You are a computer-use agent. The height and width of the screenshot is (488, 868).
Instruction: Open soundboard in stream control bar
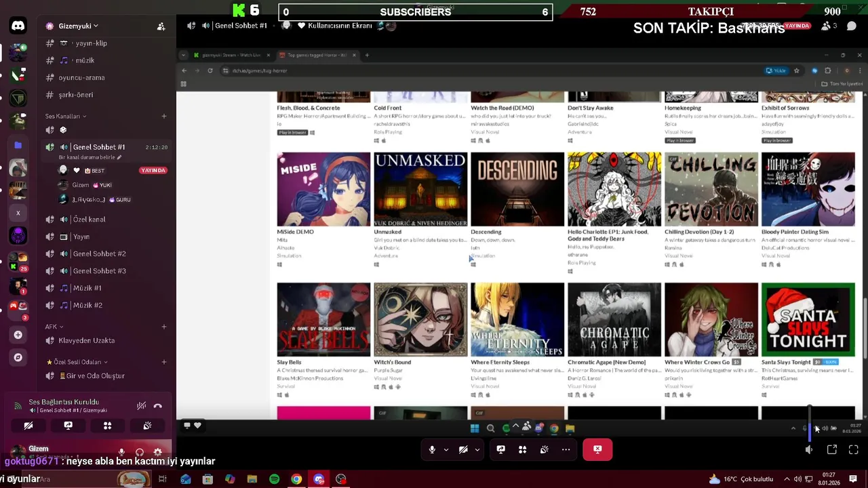[x=544, y=449]
